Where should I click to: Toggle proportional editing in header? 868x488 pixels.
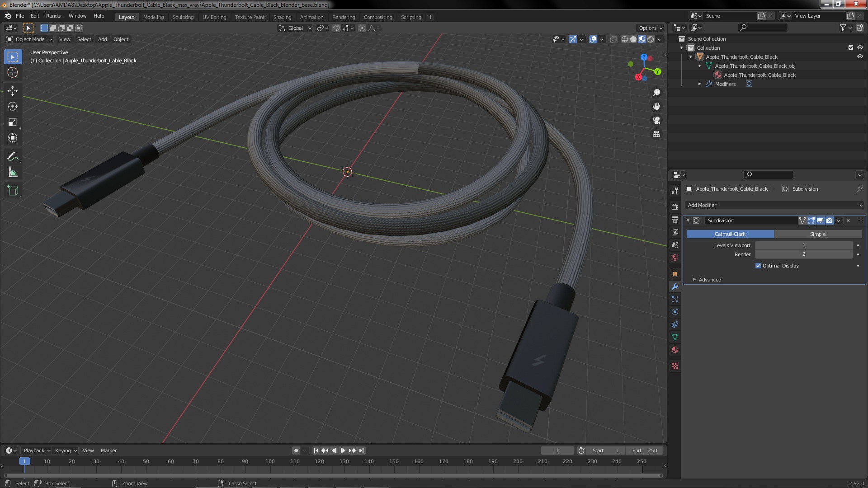pyautogui.click(x=362, y=28)
